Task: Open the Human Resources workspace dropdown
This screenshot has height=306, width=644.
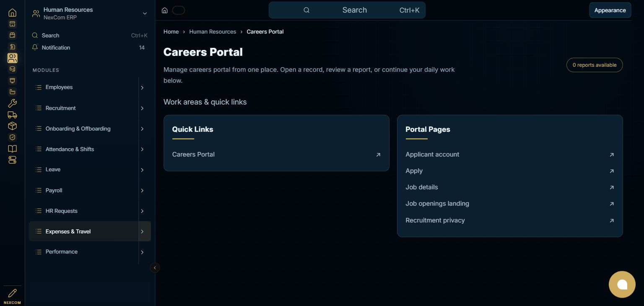Action: click(x=90, y=13)
